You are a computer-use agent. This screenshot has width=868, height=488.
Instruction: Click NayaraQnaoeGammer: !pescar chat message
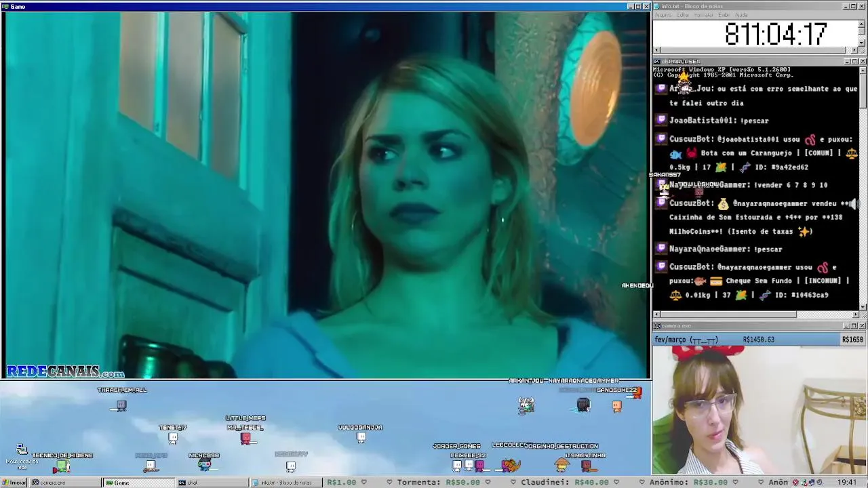726,249
